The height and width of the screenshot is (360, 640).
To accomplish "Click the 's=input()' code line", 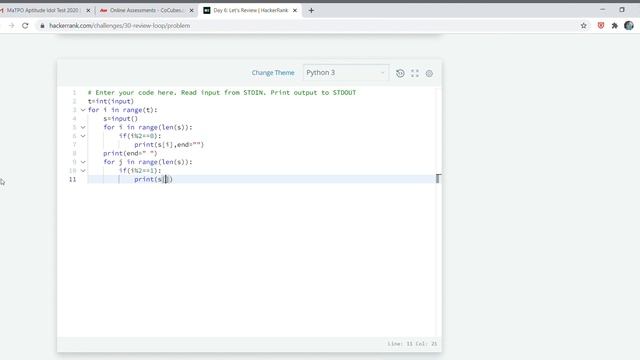I will point(120,119).
